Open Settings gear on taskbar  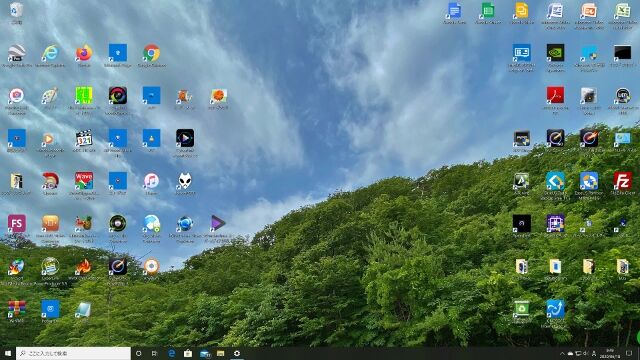(237, 353)
